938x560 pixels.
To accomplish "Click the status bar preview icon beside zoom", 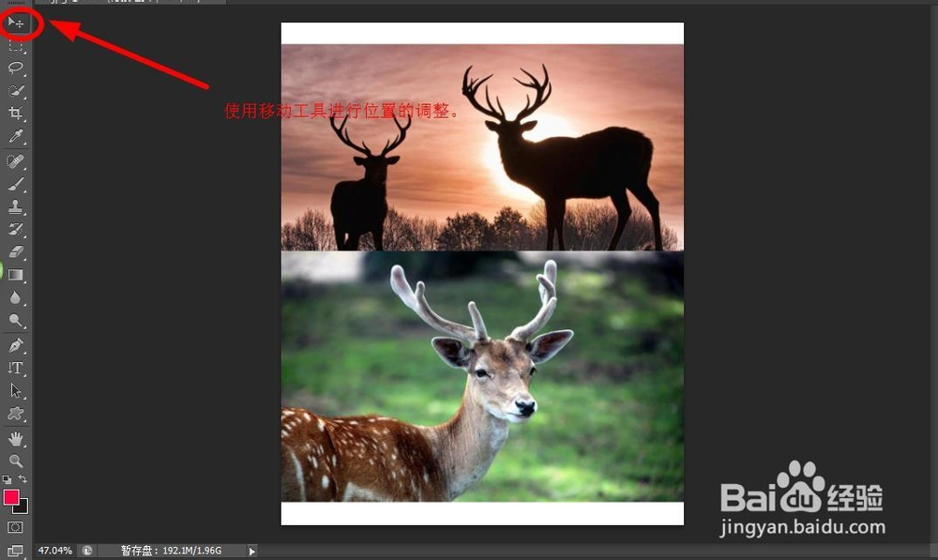I will tap(87, 551).
